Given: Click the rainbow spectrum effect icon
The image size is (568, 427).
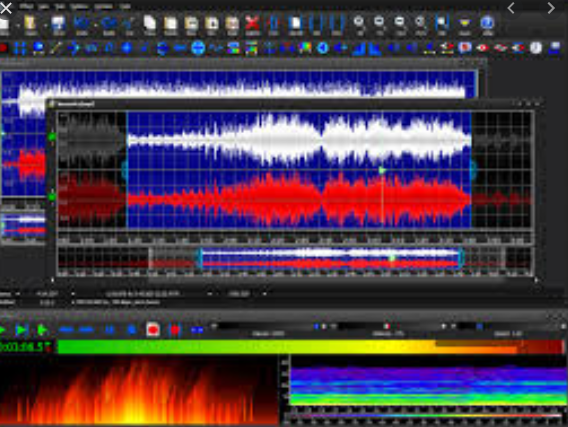Looking at the screenshot, I should 305,48.
